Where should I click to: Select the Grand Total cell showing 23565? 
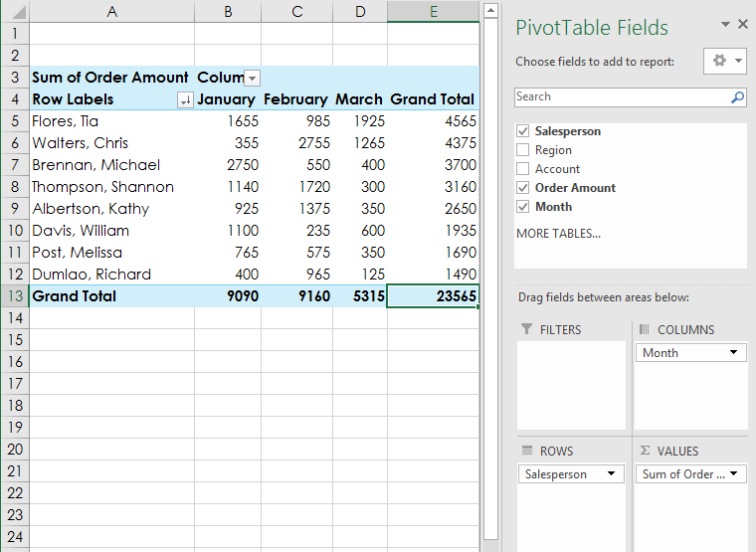(x=433, y=296)
